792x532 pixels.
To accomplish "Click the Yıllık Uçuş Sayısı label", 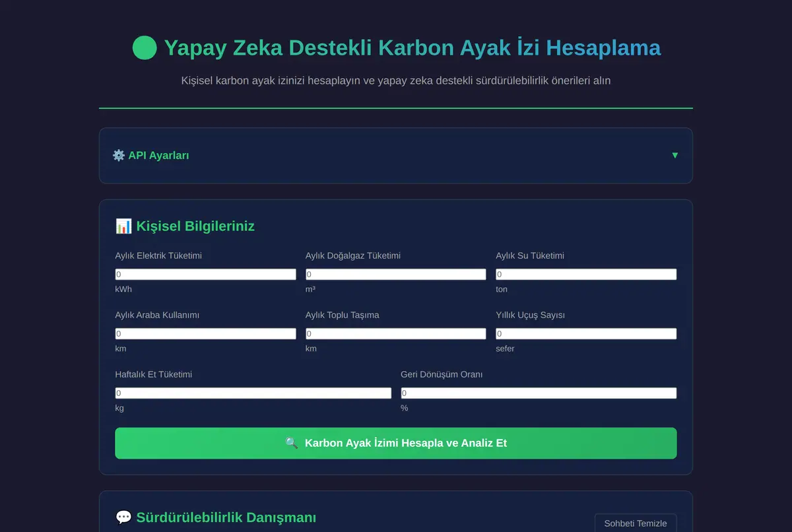I will pos(531,316).
